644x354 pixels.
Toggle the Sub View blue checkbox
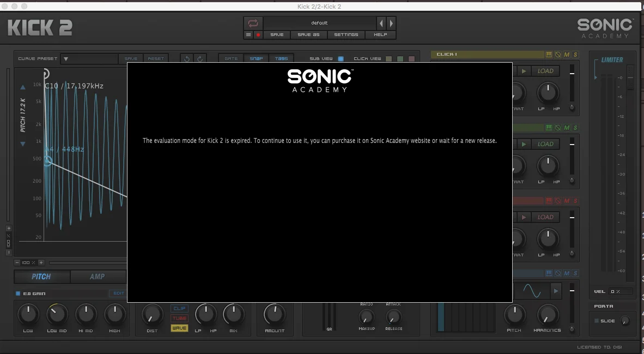pos(341,59)
